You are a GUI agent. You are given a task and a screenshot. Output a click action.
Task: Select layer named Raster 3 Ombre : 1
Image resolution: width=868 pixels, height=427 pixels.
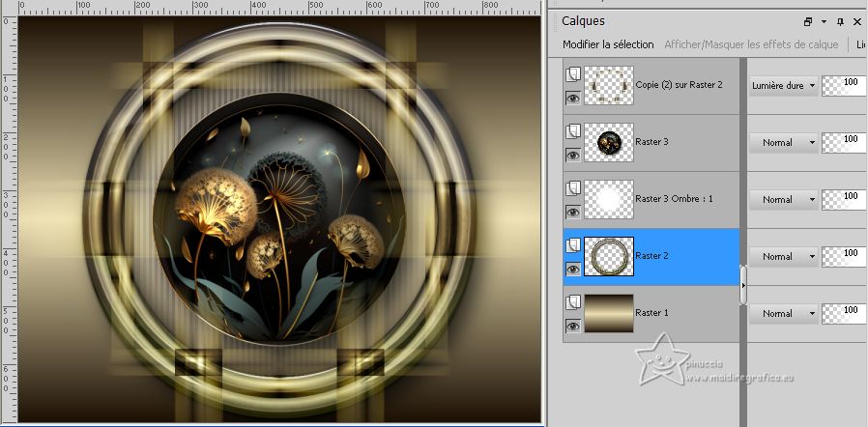coord(675,199)
